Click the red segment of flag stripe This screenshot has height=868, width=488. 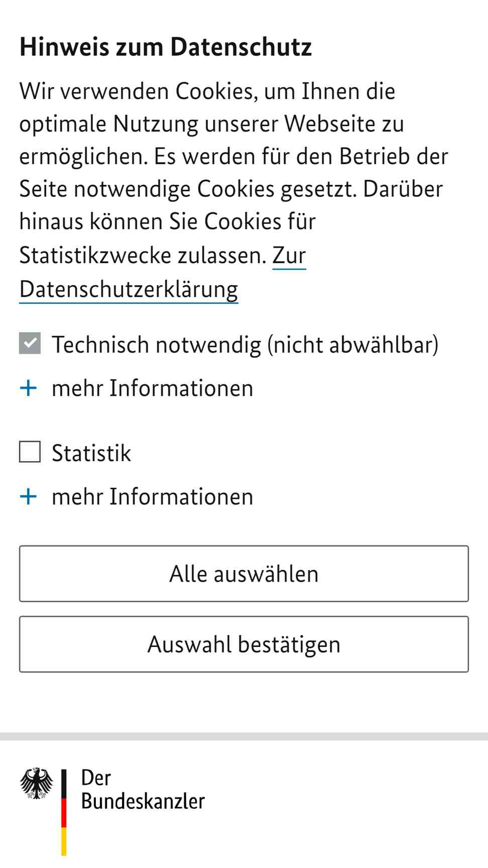(x=64, y=813)
